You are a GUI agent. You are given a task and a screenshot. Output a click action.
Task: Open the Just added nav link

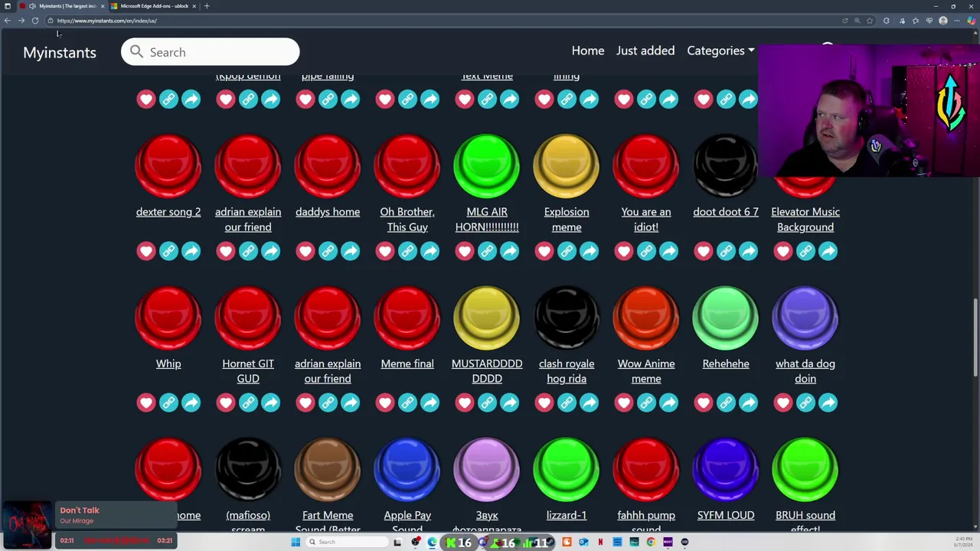click(645, 51)
